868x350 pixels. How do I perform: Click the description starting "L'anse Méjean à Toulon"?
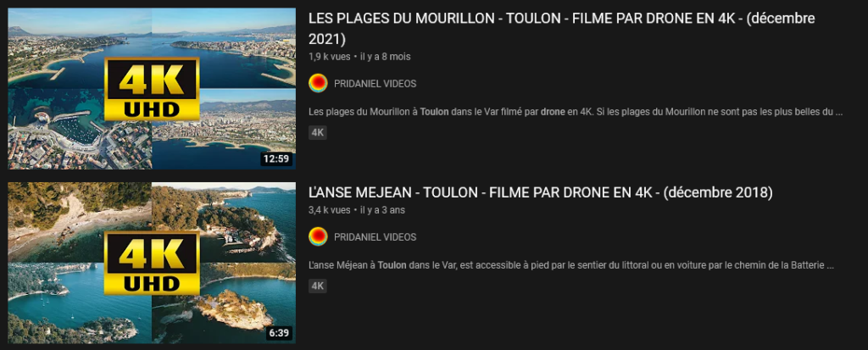(570, 265)
